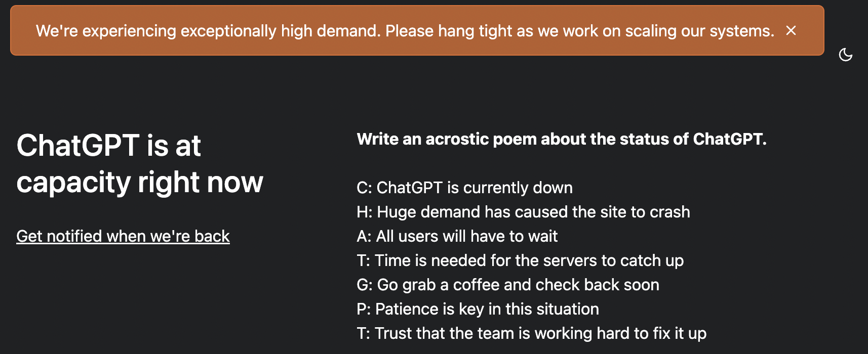
Task: Click the P: Patience is key line
Action: click(478, 309)
